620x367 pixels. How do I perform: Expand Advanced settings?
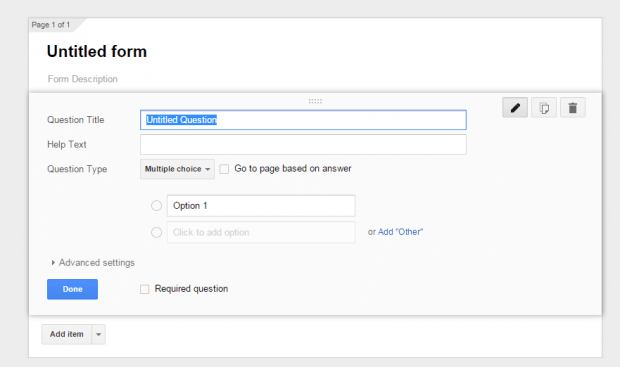click(x=93, y=263)
